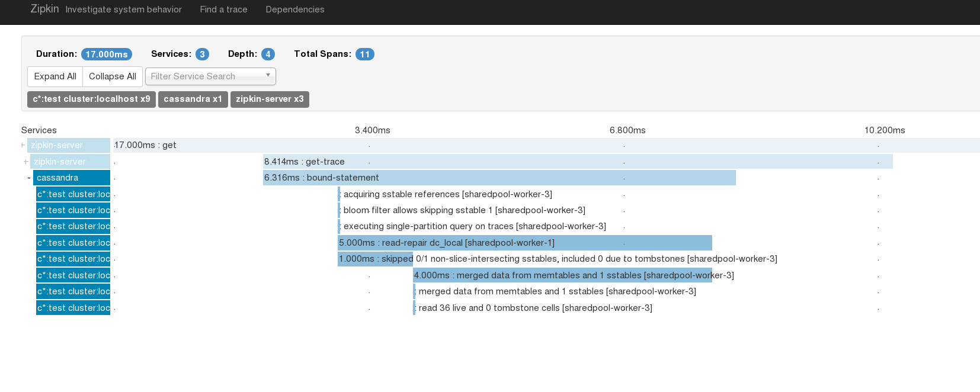Toggle the cassandra x1 service filter
The image size is (980, 392).
193,99
